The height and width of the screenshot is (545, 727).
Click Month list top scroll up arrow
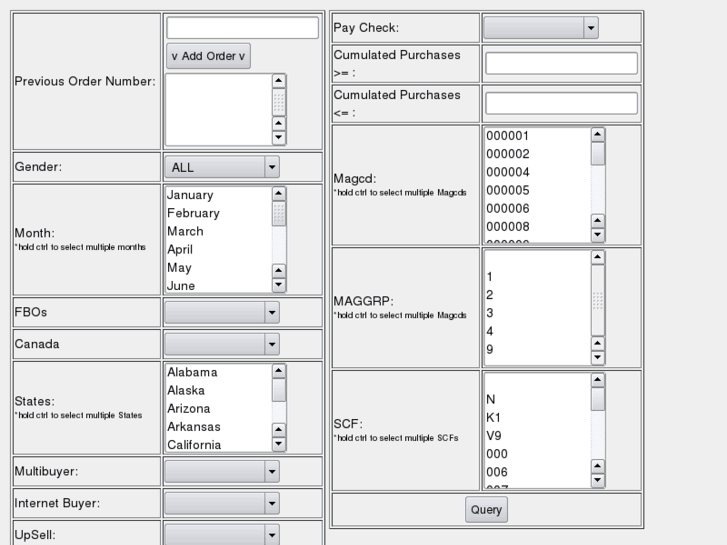pos(279,193)
